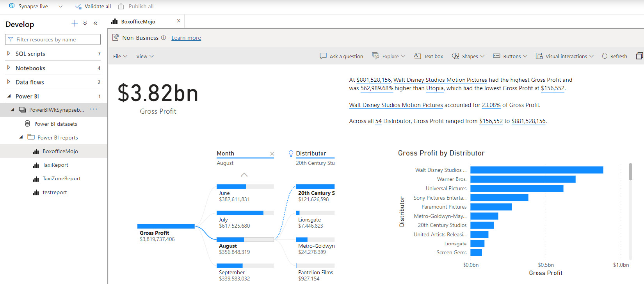
Task: Click the Synapse live icon
Action: point(12,6)
